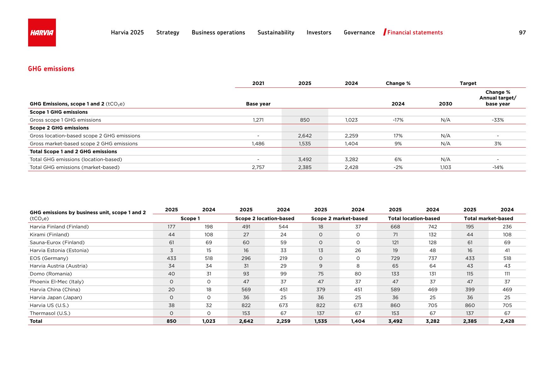Click the Target column header
This screenshot has height=392, width=554.
point(468,83)
